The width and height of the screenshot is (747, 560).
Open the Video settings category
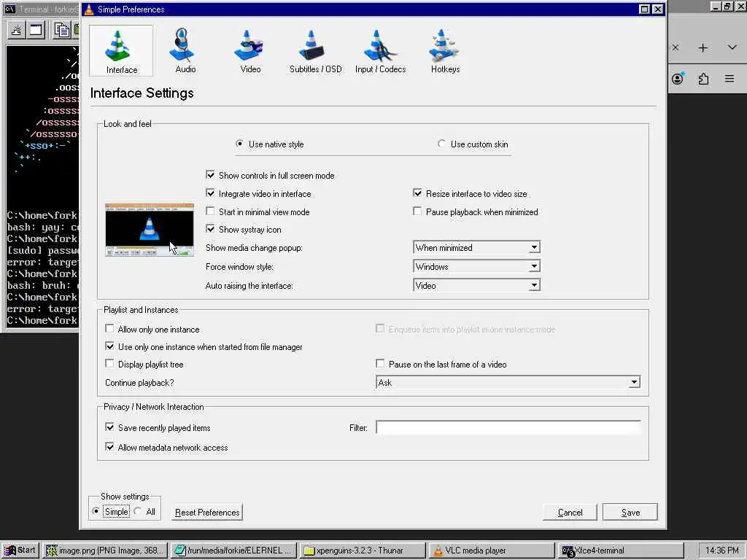[x=250, y=51]
